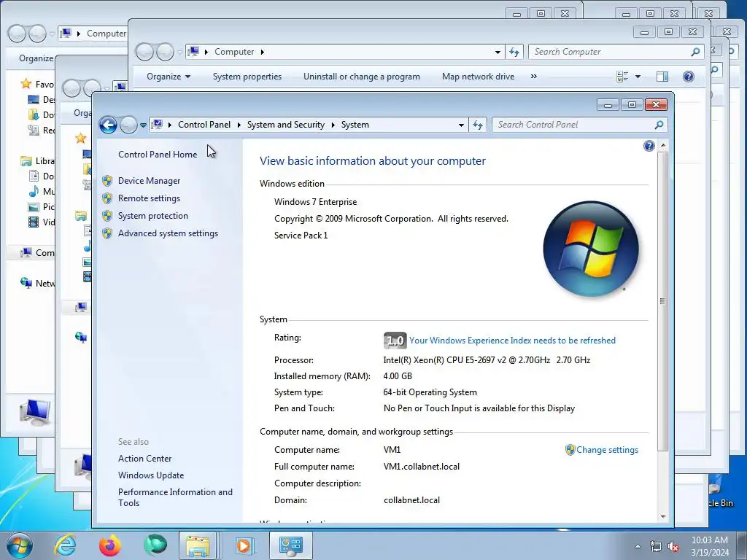Click Control Panel taskbar button

290,545
